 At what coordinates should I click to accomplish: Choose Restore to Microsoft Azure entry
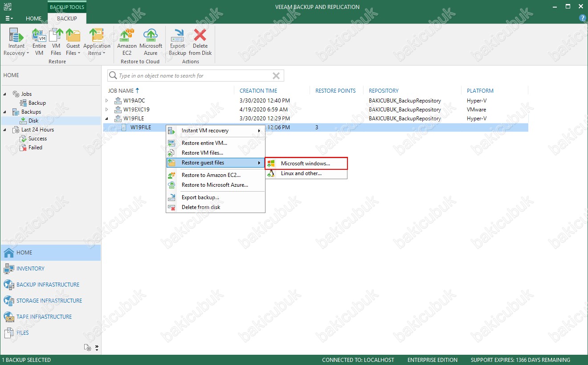click(216, 185)
